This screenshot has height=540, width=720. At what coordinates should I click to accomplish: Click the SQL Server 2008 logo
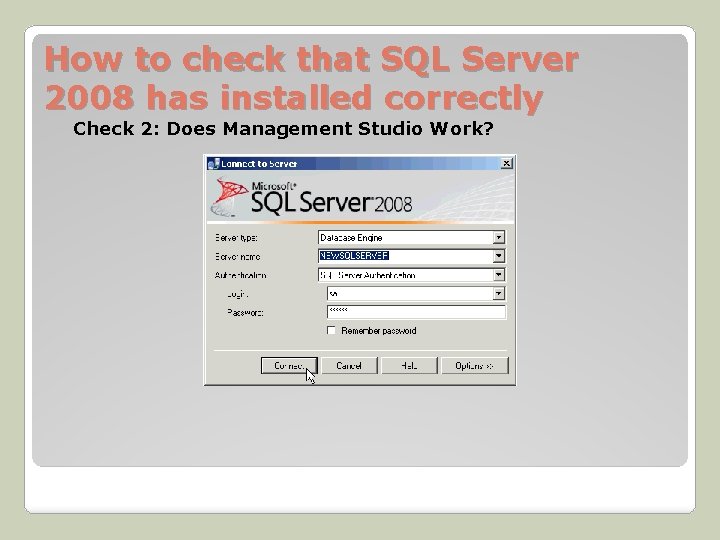[x=312, y=198]
